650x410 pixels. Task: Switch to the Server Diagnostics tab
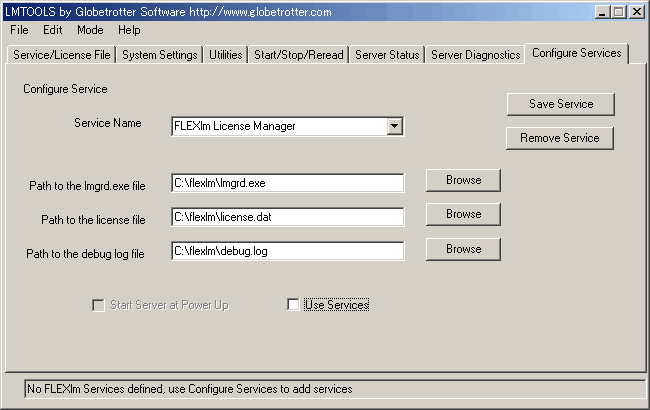(x=475, y=55)
